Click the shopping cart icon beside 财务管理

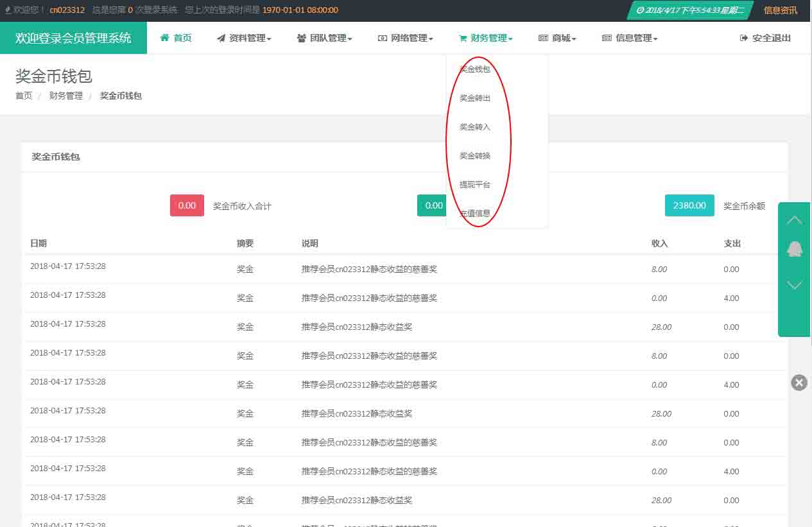click(463, 39)
